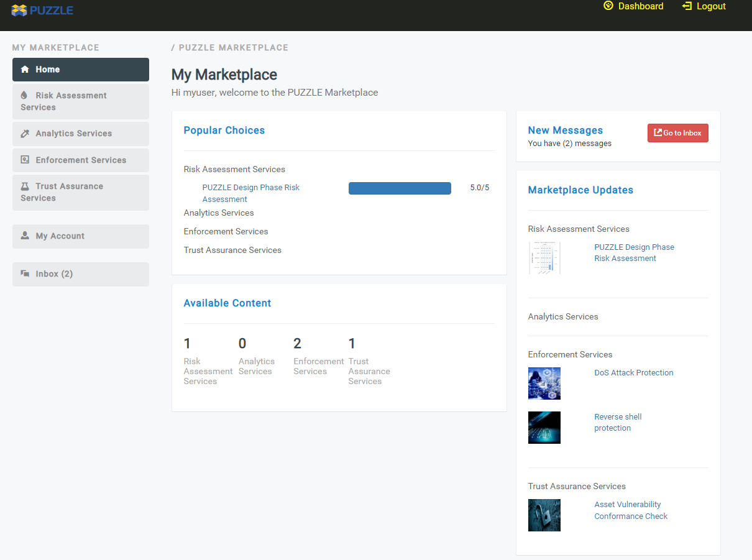Click the count 2 above Enforcement Services
Image resolution: width=752 pixels, height=560 pixels.
point(298,344)
